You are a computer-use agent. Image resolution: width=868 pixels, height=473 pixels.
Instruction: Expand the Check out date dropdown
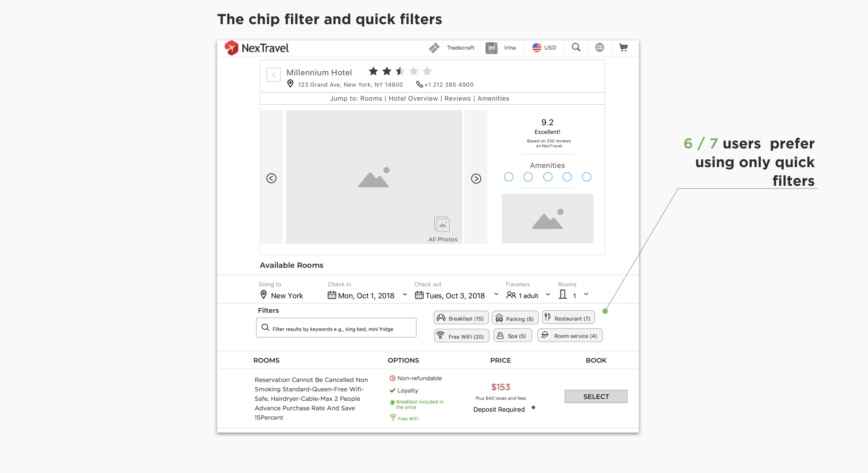pyautogui.click(x=495, y=295)
